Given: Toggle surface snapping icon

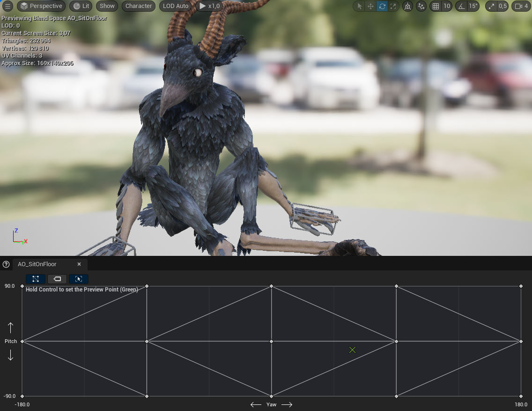Looking at the screenshot, I should pyautogui.click(x=421, y=6).
